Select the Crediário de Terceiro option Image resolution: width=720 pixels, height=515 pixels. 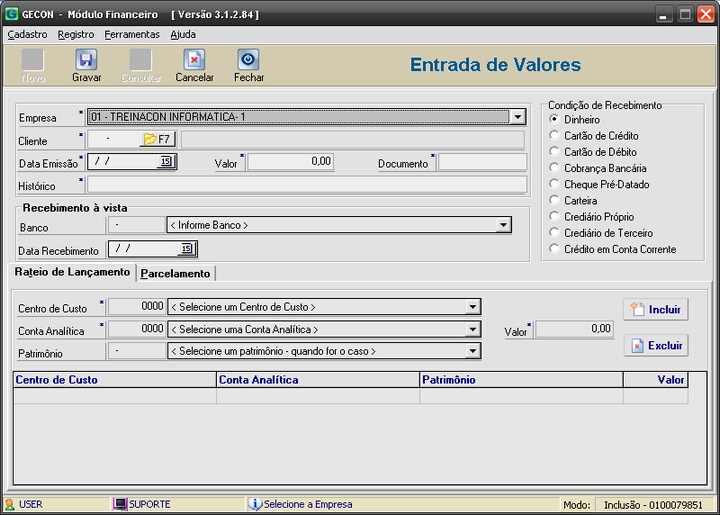pyautogui.click(x=554, y=233)
